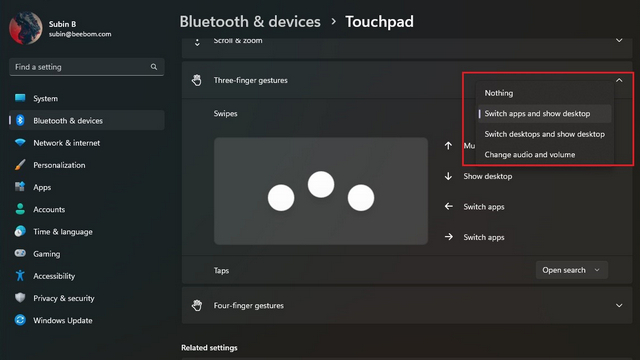
Task: Open the System settings icon
Action: click(x=20, y=98)
